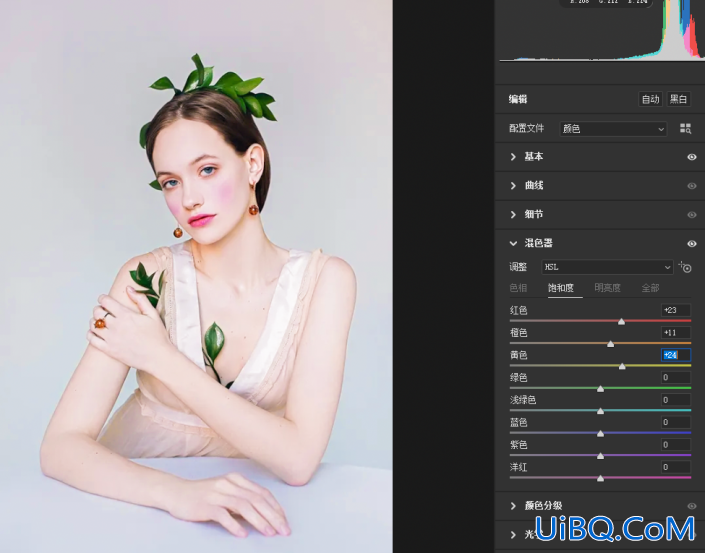705x553 pixels.
Task: Open the 调整 HSL dropdown
Action: [607, 267]
